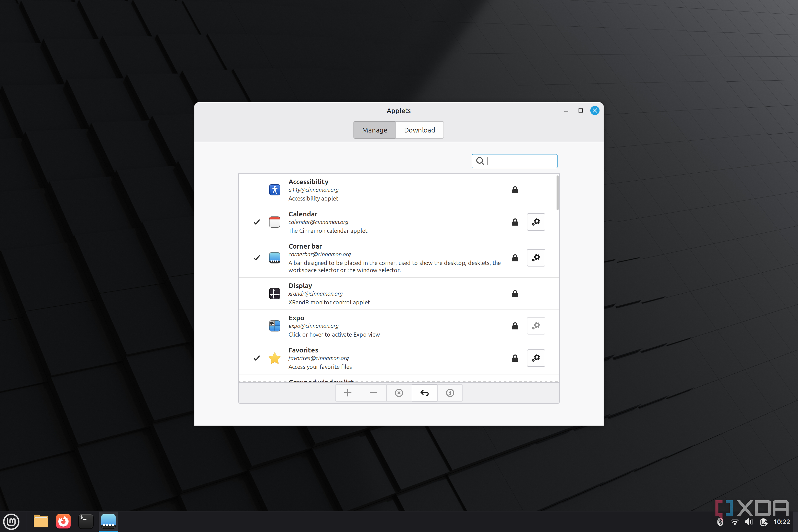798x532 pixels.
Task: Select the Accessibility applet title
Action: (x=308, y=182)
